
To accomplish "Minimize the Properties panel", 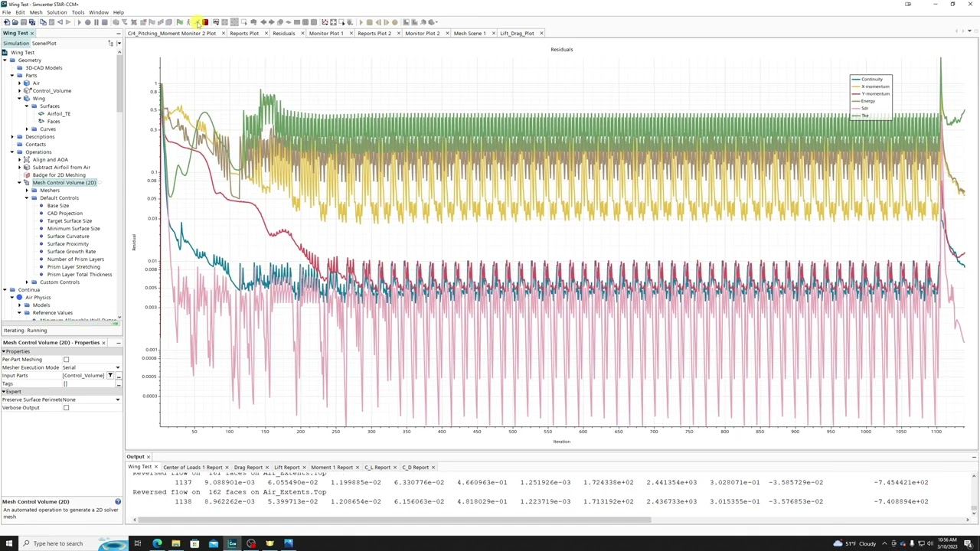I will pyautogui.click(x=118, y=343).
